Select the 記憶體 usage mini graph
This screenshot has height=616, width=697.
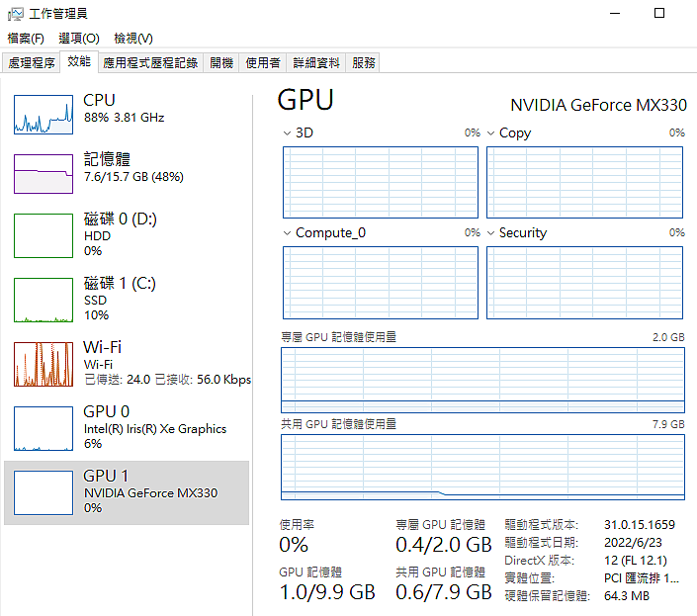click(x=44, y=174)
